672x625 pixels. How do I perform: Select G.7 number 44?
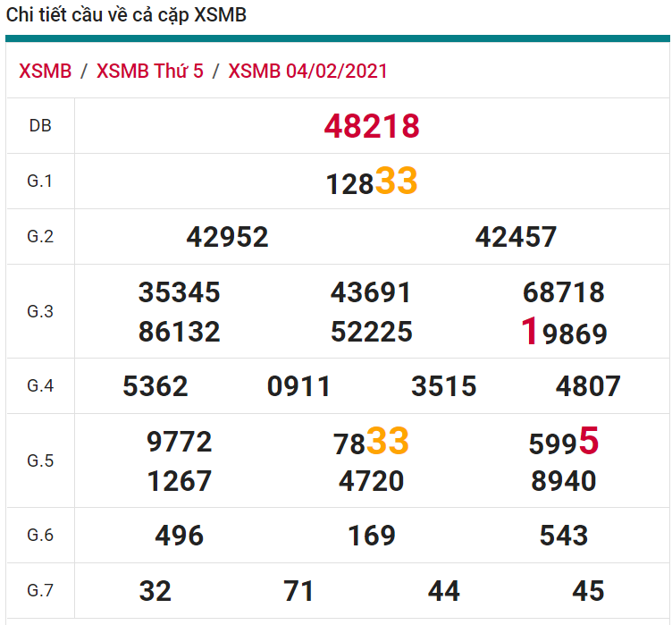coord(444,591)
